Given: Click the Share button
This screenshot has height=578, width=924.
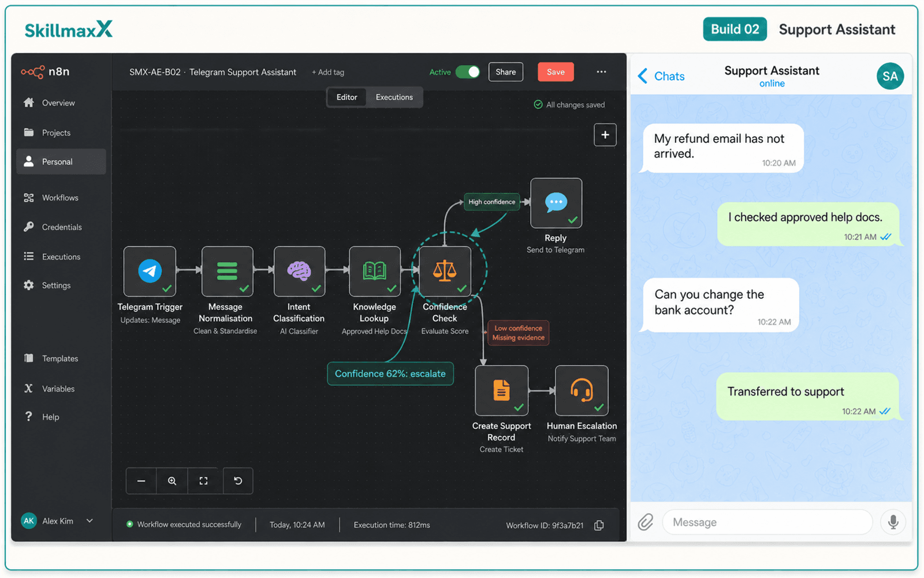Looking at the screenshot, I should pyautogui.click(x=506, y=72).
